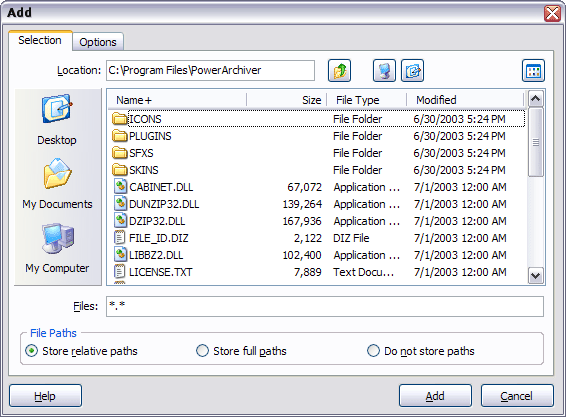Click the Text Docu... type cell
566x417 pixels.
[x=363, y=272]
